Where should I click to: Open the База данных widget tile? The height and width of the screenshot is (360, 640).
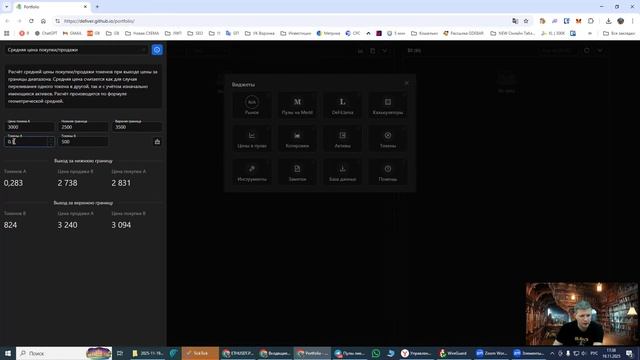tap(342, 172)
